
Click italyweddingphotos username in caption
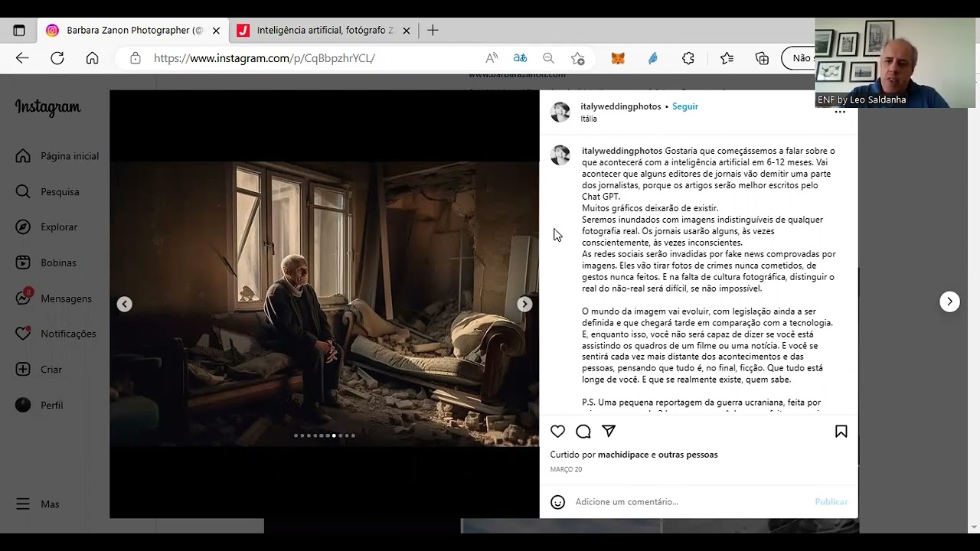click(x=622, y=151)
